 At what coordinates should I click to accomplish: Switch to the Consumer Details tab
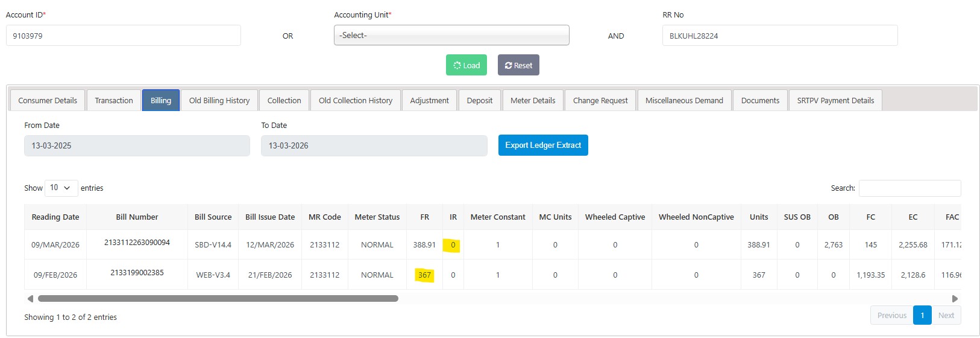tap(48, 100)
